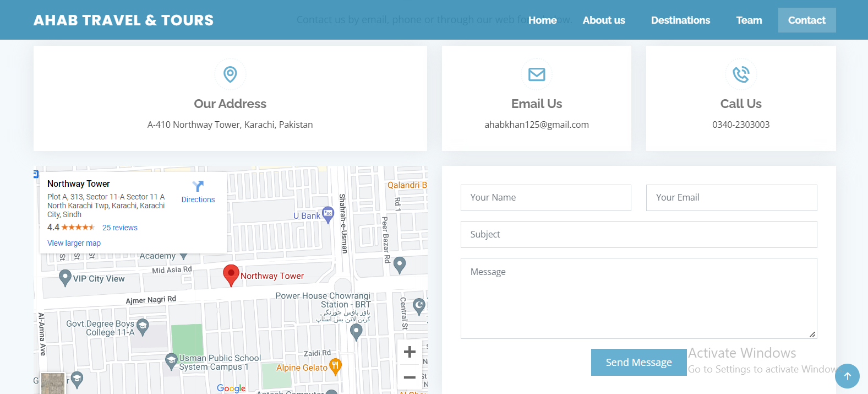Click the red Northway Tower map marker
Image resolution: width=868 pixels, height=394 pixels.
[x=231, y=274]
